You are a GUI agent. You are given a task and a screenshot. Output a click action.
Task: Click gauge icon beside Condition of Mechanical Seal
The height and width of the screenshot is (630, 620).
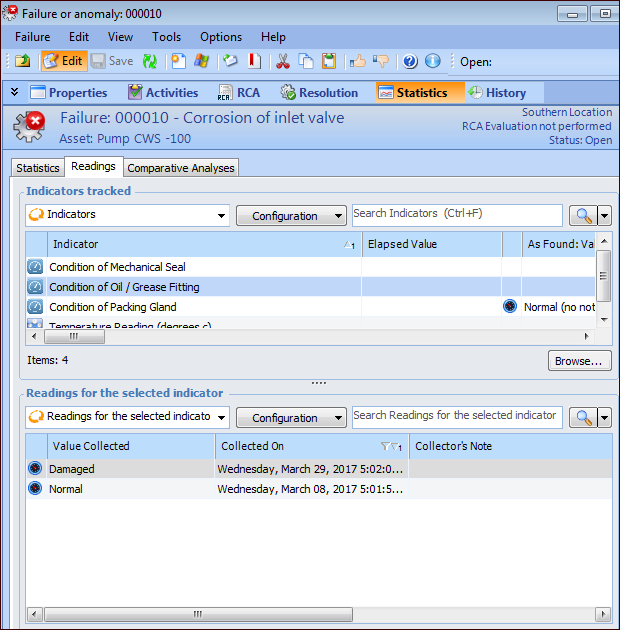coord(35,267)
